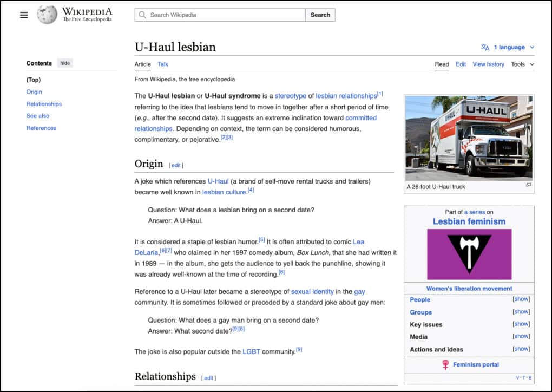Open the lesbian relationships link
Screen dimensions: 552x392
click(x=346, y=96)
